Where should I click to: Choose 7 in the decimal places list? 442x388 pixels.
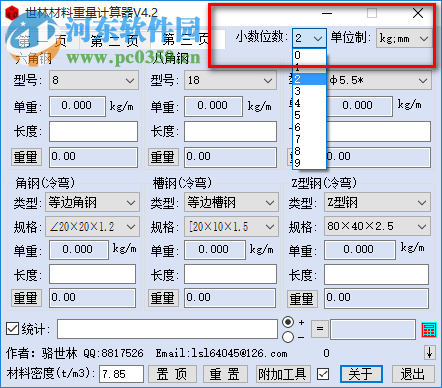(309, 139)
